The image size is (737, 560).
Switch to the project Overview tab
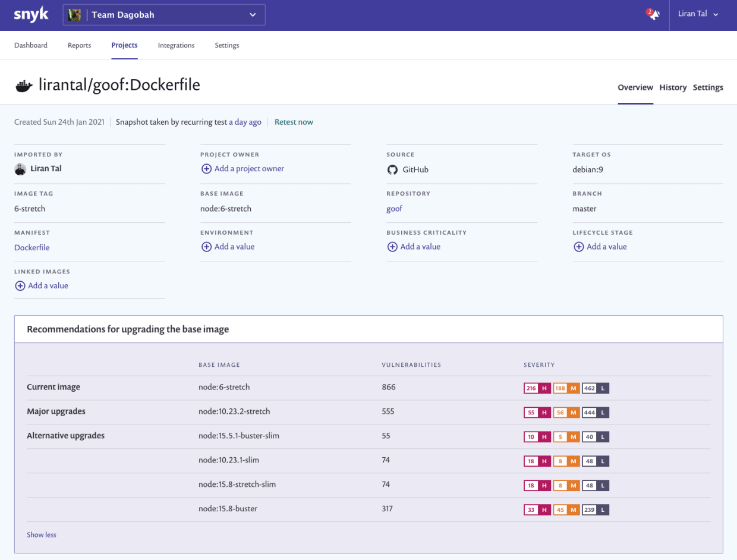tap(635, 87)
